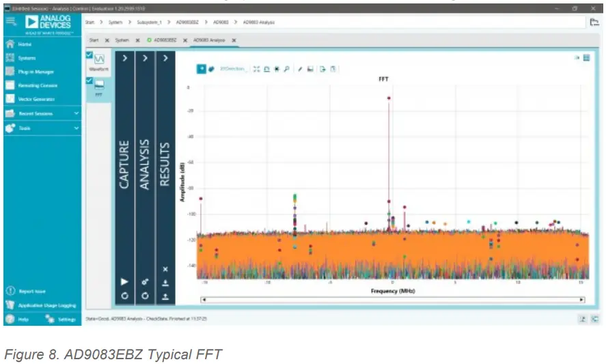
Task: Click the Start breadcrumb
Action: pos(90,23)
